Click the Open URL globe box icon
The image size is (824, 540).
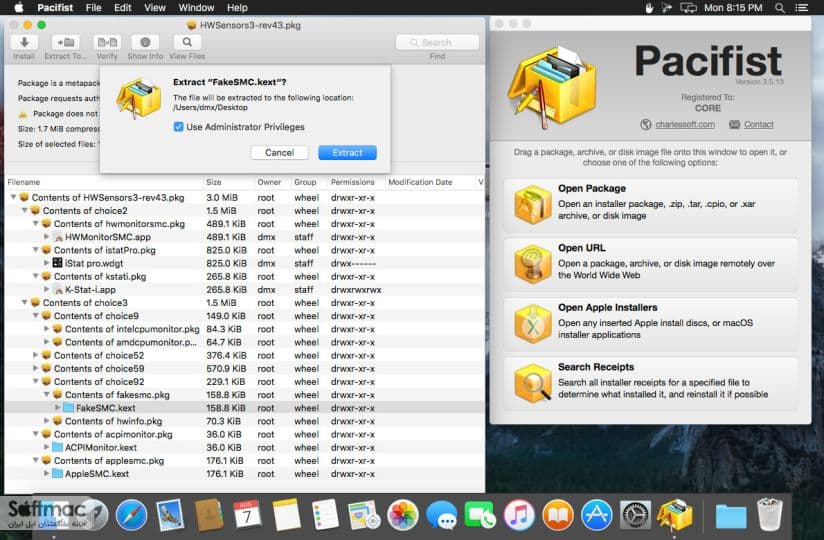point(532,264)
